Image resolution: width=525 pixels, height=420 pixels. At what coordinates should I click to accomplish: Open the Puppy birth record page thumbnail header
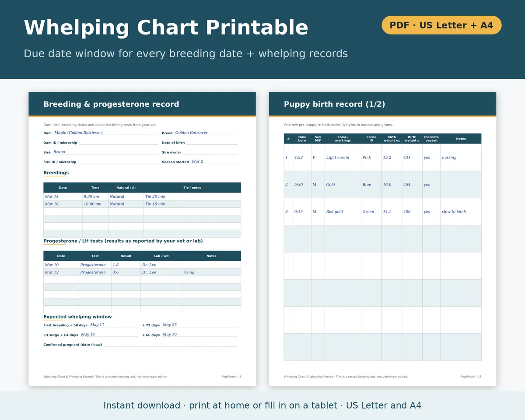click(x=383, y=104)
